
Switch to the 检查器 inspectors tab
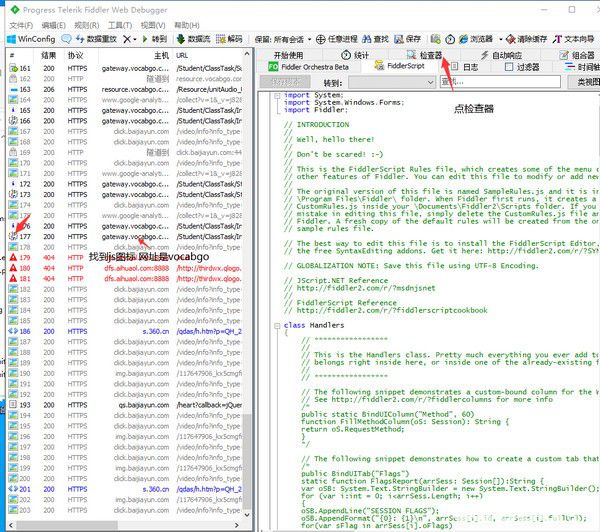click(x=424, y=55)
